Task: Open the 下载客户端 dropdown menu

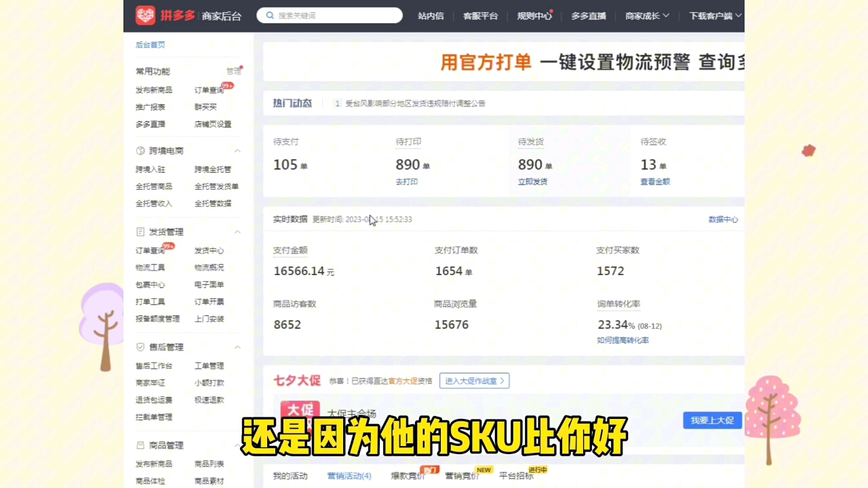Action: [x=715, y=16]
